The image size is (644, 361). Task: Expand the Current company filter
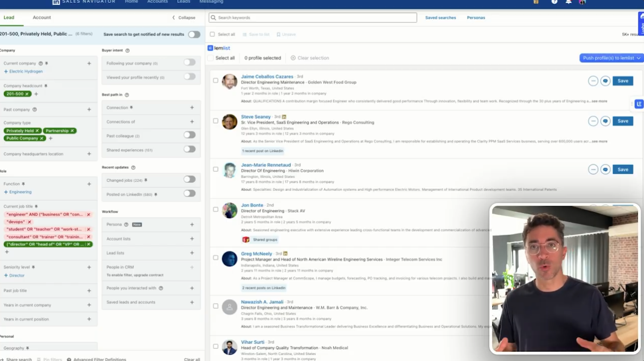point(89,63)
